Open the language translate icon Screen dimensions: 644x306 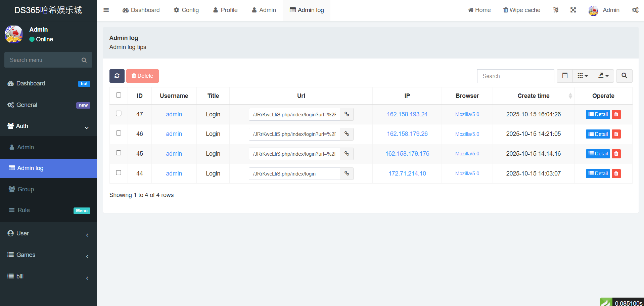[556, 10]
